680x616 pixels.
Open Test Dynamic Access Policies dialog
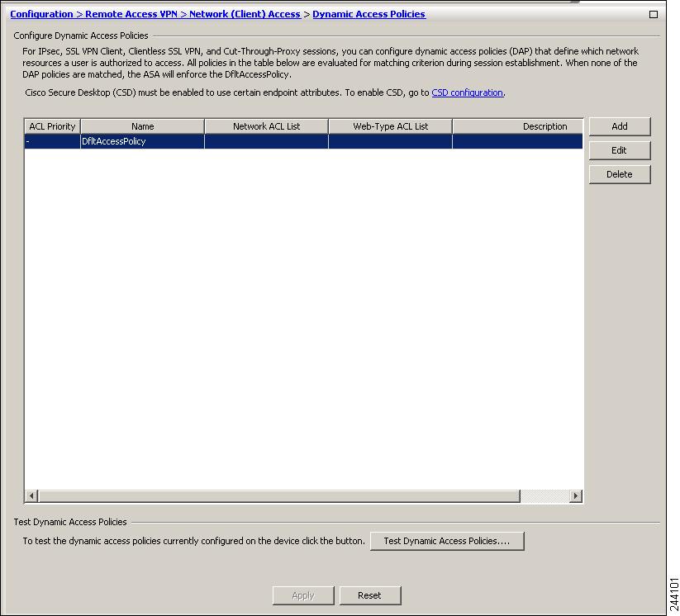447,541
